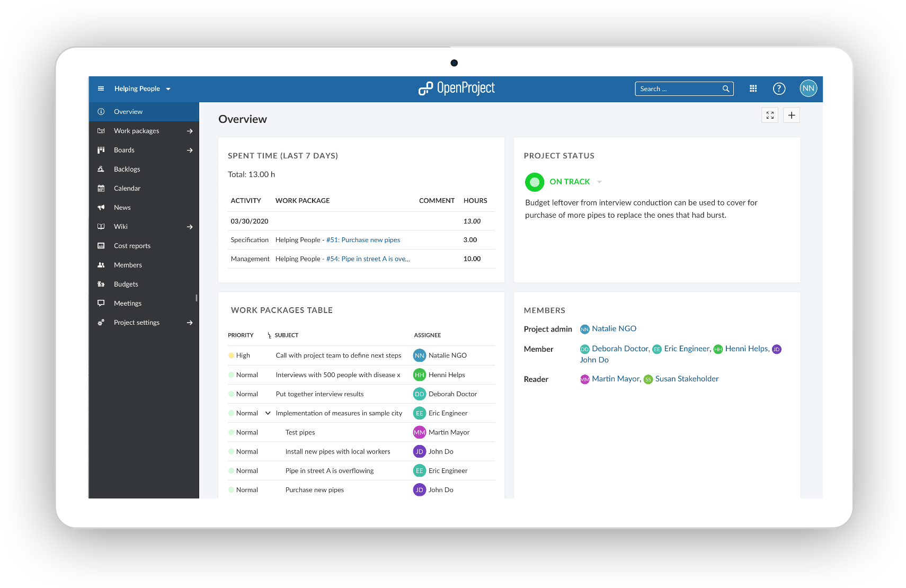Add a widget with the plus button
Image resolution: width=906 pixels, height=588 pixels.
[792, 115]
